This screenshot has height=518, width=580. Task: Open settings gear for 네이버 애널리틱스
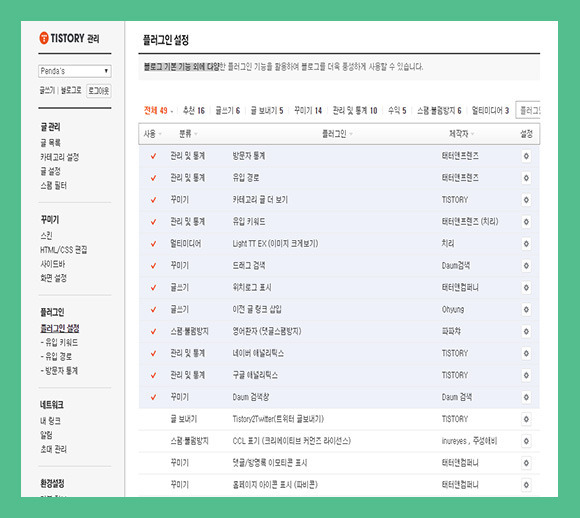(526, 353)
